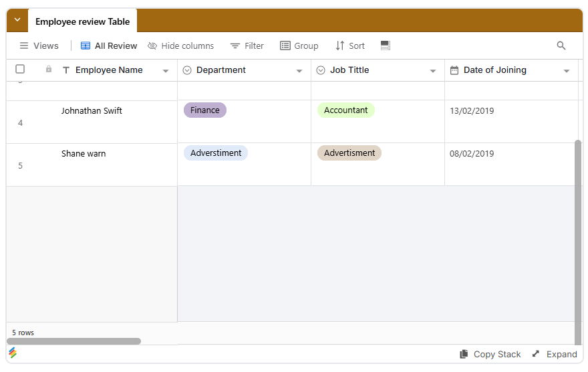The height and width of the screenshot is (372, 588).
Task: Open Department column dropdown arrow
Action: [299, 70]
